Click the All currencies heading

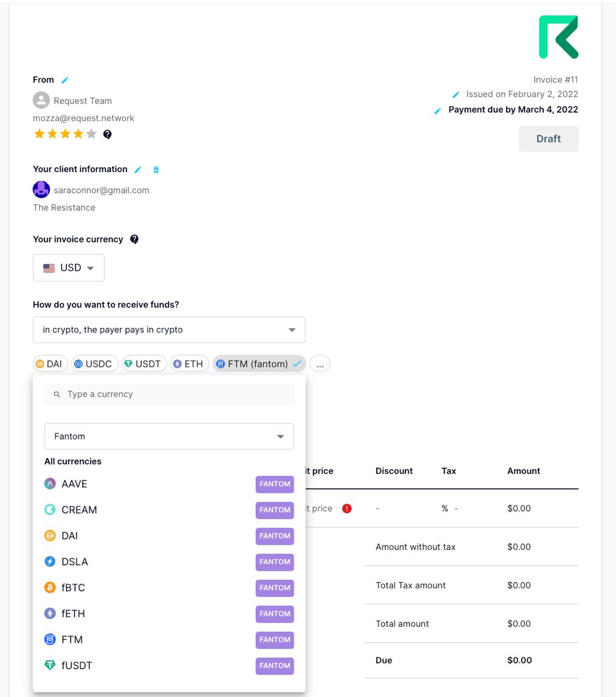coord(73,461)
